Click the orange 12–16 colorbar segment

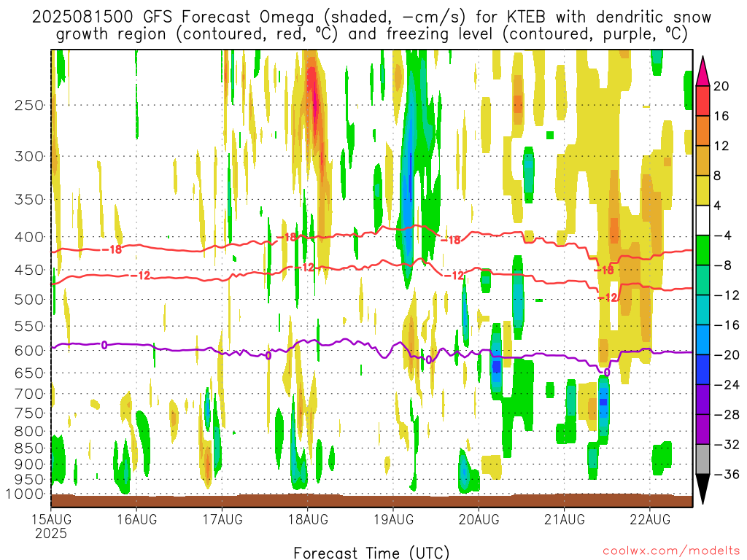tap(703, 131)
